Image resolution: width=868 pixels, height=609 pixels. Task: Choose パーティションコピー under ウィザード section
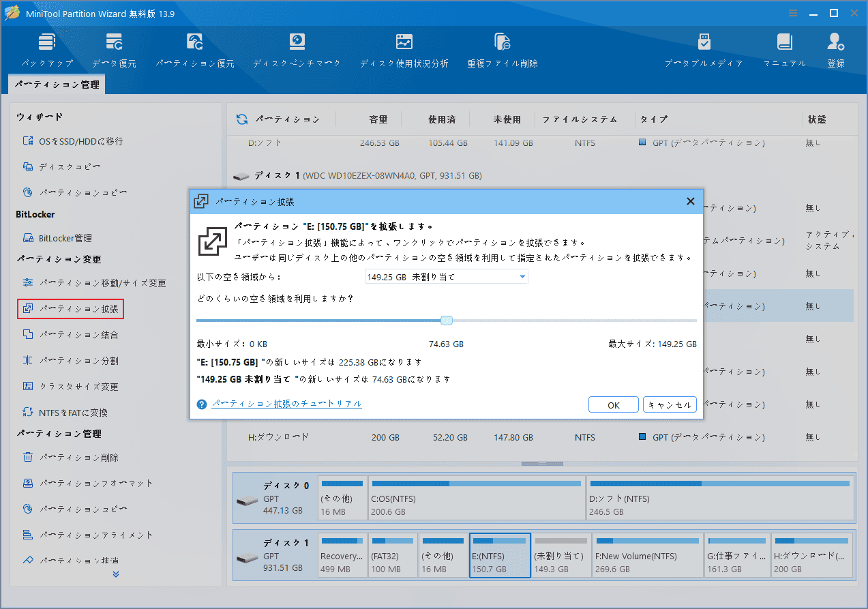coord(74,192)
